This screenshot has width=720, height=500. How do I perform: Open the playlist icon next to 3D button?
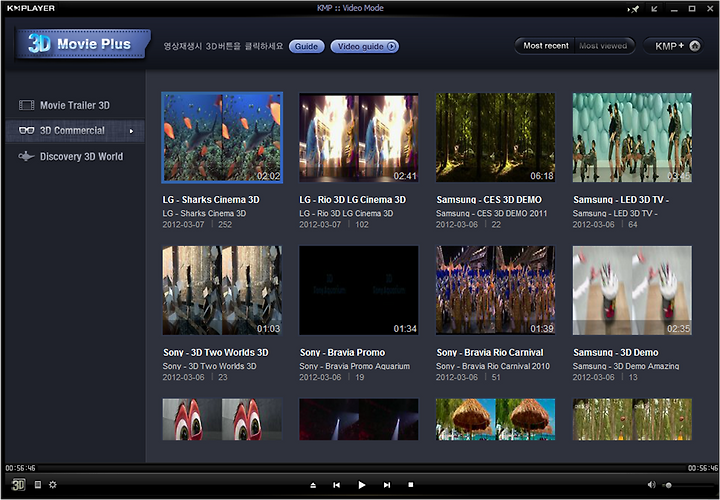[x=38, y=484]
